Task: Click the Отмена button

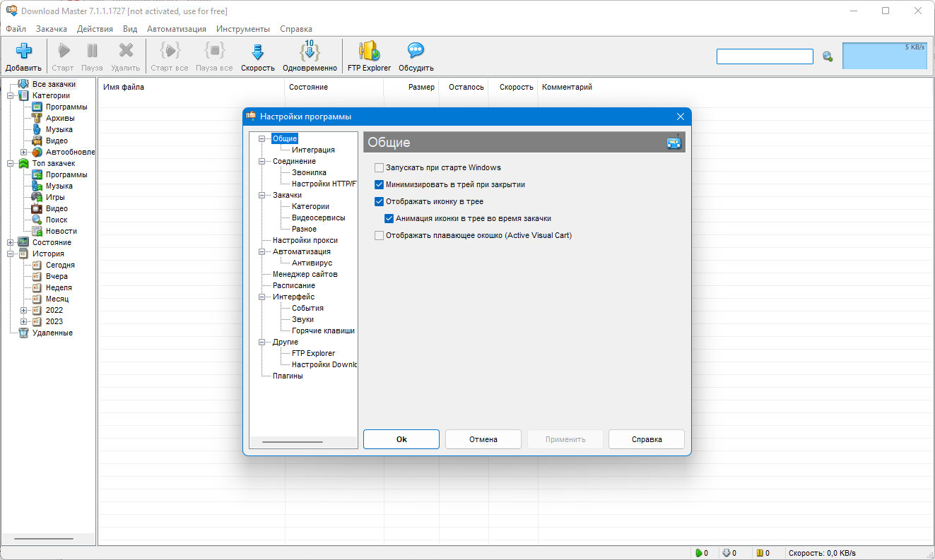Action: pyautogui.click(x=483, y=439)
